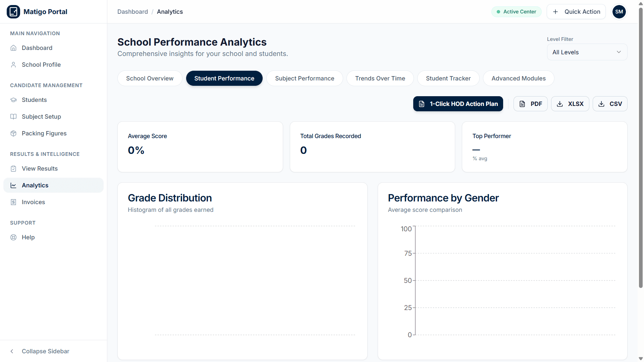Open Subject Setup via book icon
644x362 pixels.
pos(13,117)
